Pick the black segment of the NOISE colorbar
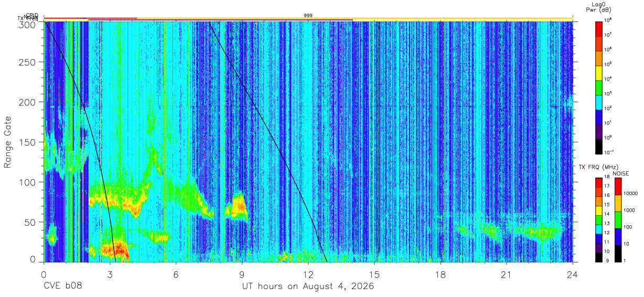Image resolution: width=644 pixels, height=297 pixels. (x=618, y=252)
